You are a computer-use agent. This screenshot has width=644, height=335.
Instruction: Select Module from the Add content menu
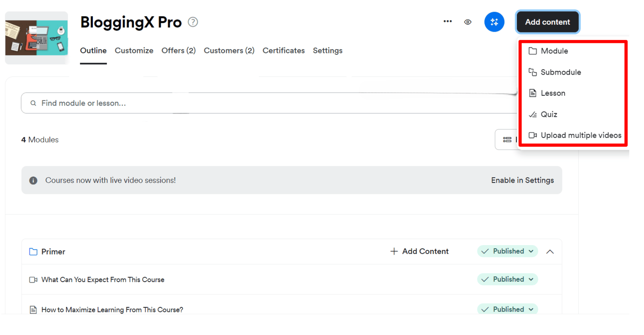click(554, 51)
